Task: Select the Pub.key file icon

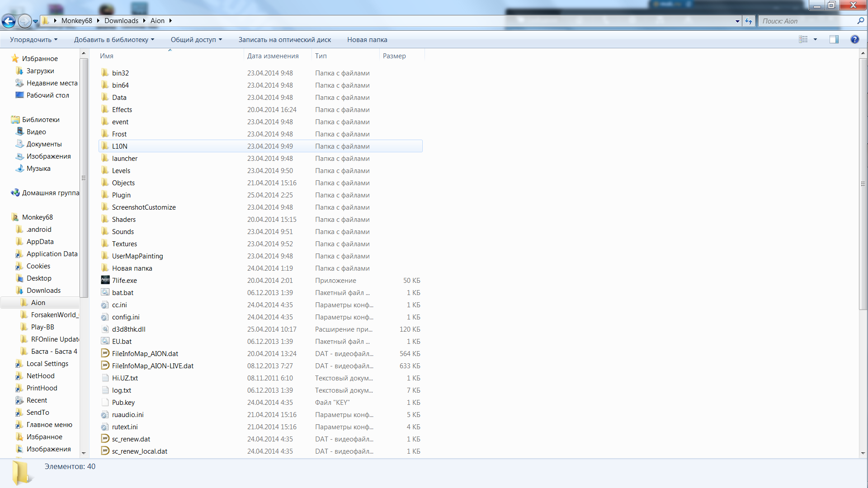Action: [x=105, y=402]
